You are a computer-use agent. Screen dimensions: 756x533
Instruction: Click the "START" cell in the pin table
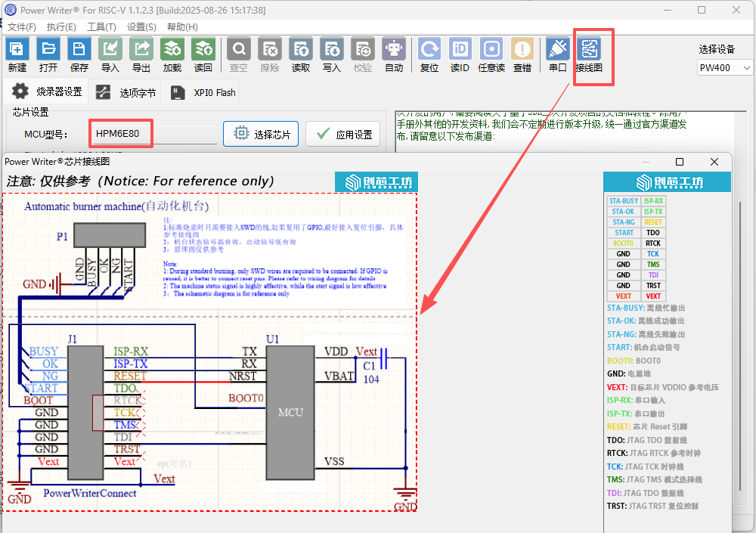click(x=624, y=233)
